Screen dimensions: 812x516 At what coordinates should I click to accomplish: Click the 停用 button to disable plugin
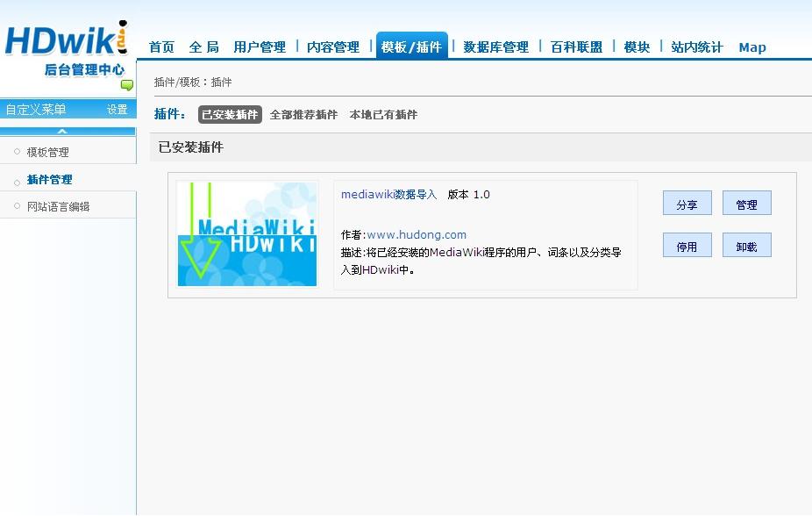687,245
